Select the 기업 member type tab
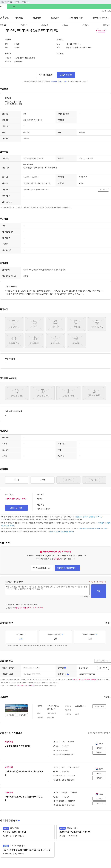 coord(14,6)
